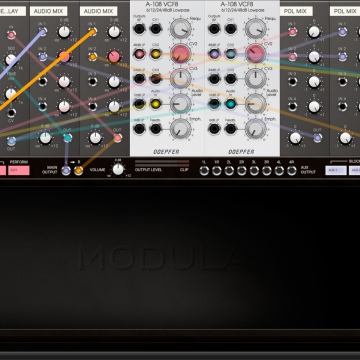Click the Frequ. knob on right A-108 VCF8
Viewport: 360px width, 360px height.
(256, 29)
